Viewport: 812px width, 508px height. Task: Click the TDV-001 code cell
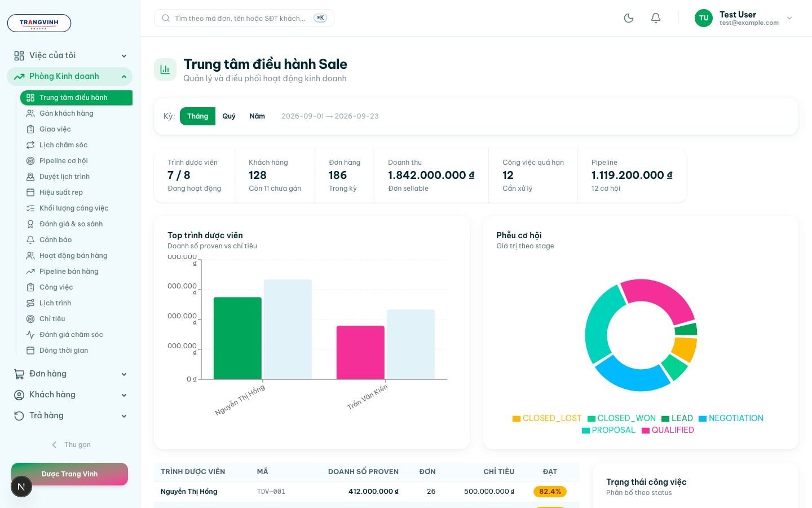click(271, 492)
